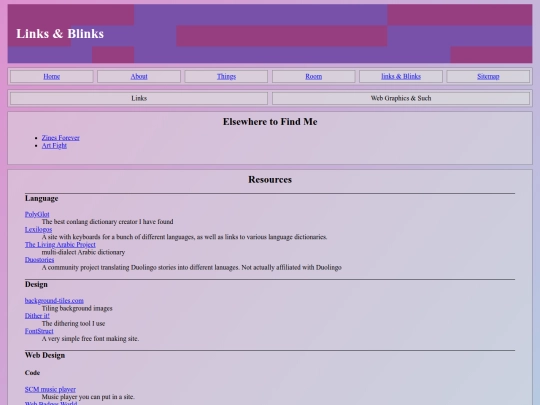Screen dimensions: 540x405
Task: Open the Things nav link
Action: [226, 76]
